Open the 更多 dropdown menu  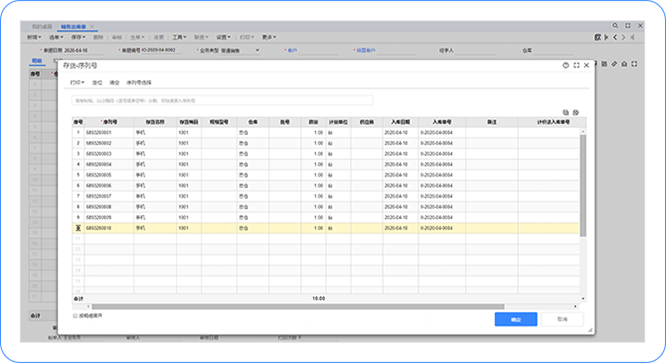click(x=269, y=37)
